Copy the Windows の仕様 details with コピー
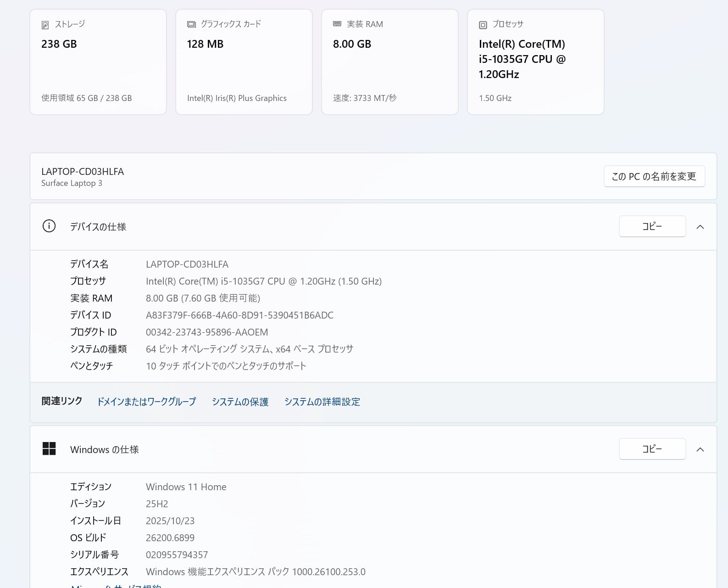728x588 pixels. coord(652,449)
